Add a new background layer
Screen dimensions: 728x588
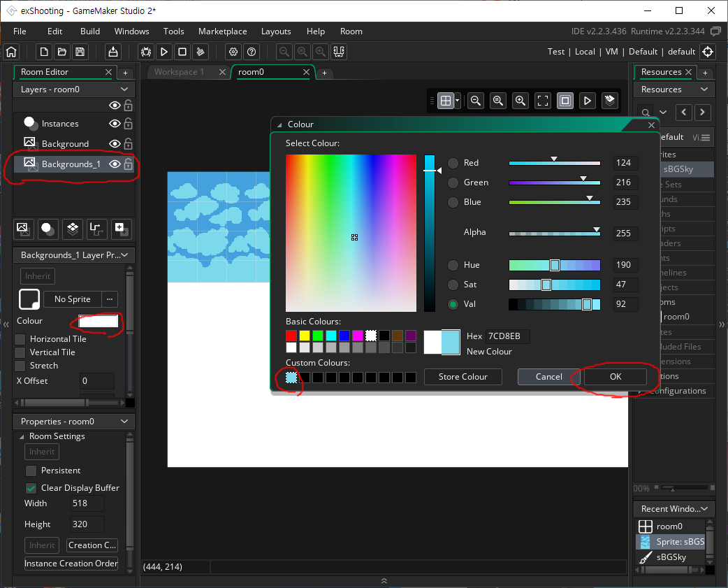tap(23, 229)
